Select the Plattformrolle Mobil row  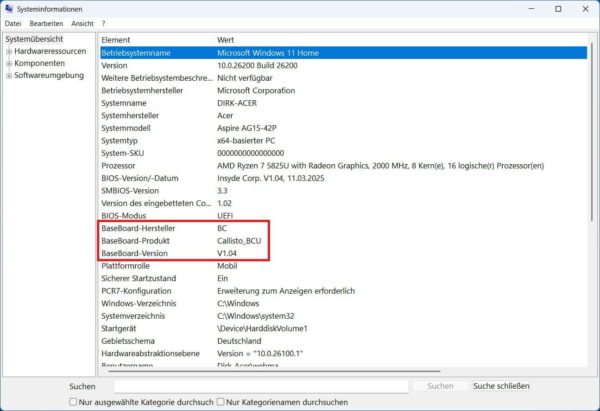pos(343,266)
